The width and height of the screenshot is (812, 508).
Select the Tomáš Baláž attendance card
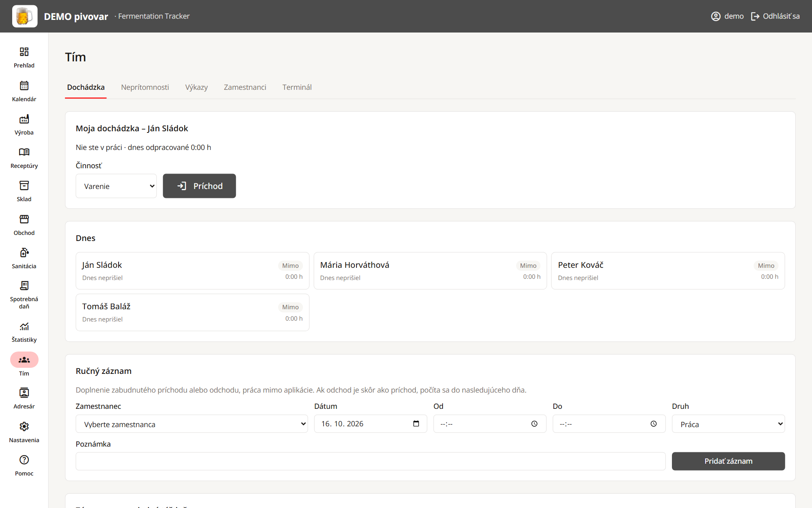tap(192, 313)
